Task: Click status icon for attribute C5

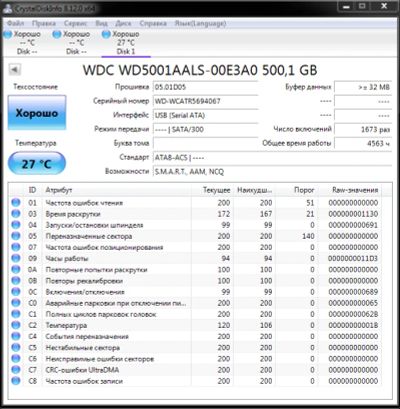Action: [16, 347]
